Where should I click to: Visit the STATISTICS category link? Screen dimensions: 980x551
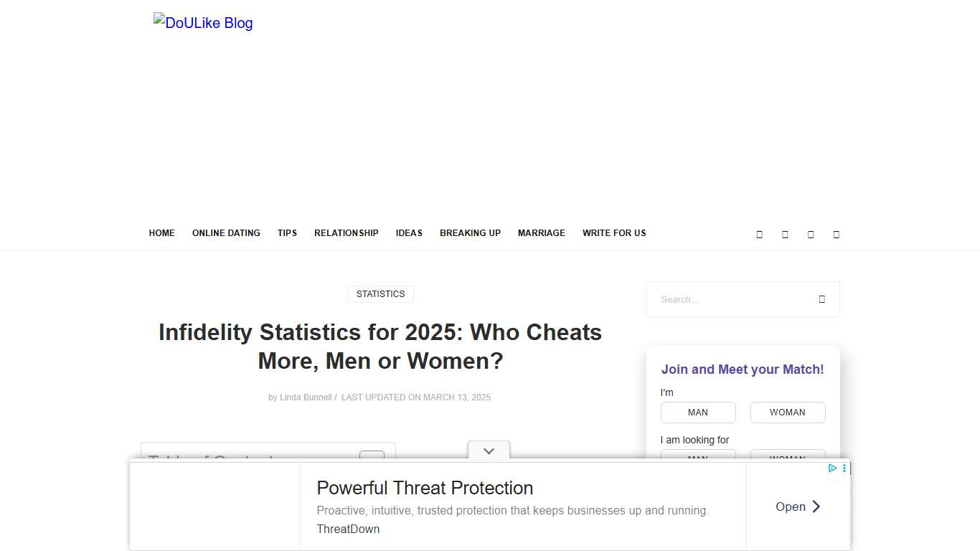tap(380, 293)
